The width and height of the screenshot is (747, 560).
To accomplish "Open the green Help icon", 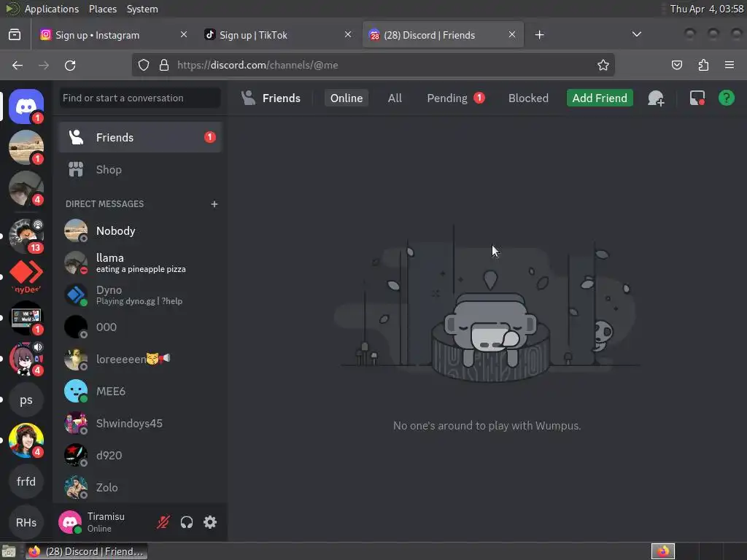I will coord(727,98).
